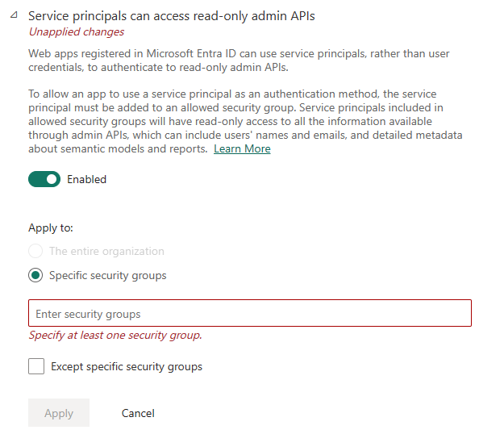Click the 'Except specific security groups' label
The width and height of the screenshot is (504, 434).
(127, 366)
